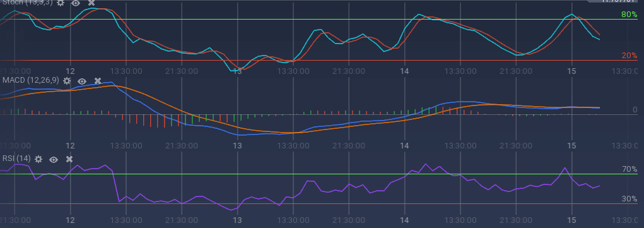The image size is (644, 228).
Task: Remove the Stoch indicator panel
Action: click(91, 3)
